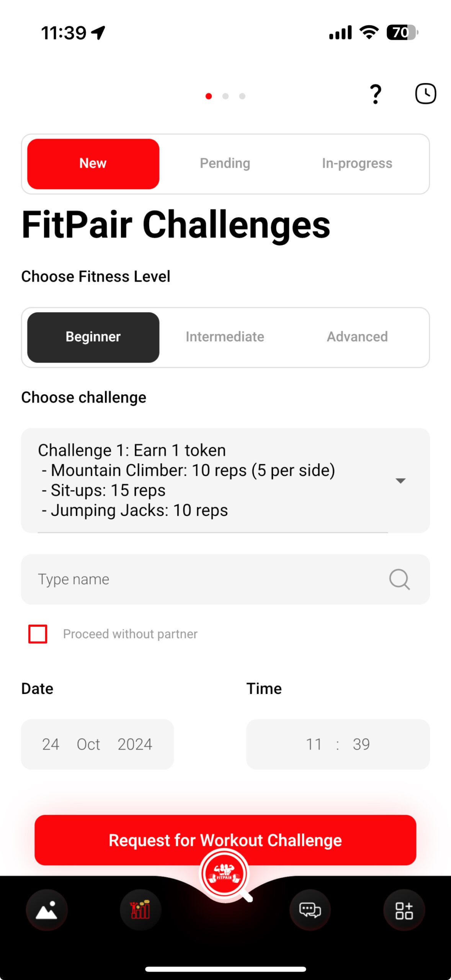Open the date picker showing 24 Oct 2024
Screen dimensions: 451x980
click(97, 744)
